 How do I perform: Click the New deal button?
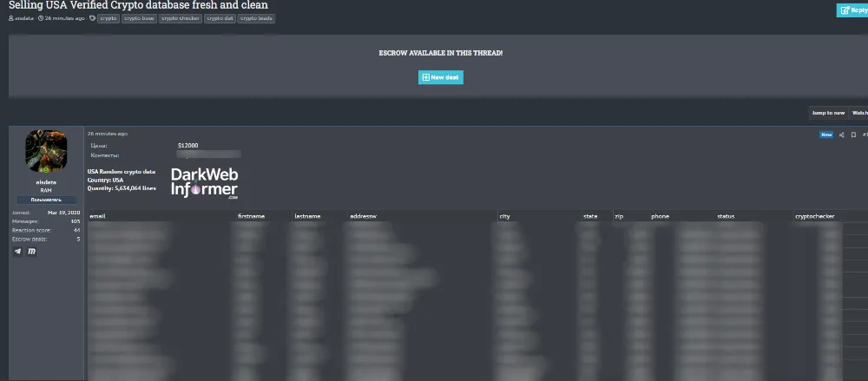(x=441, y=77)
